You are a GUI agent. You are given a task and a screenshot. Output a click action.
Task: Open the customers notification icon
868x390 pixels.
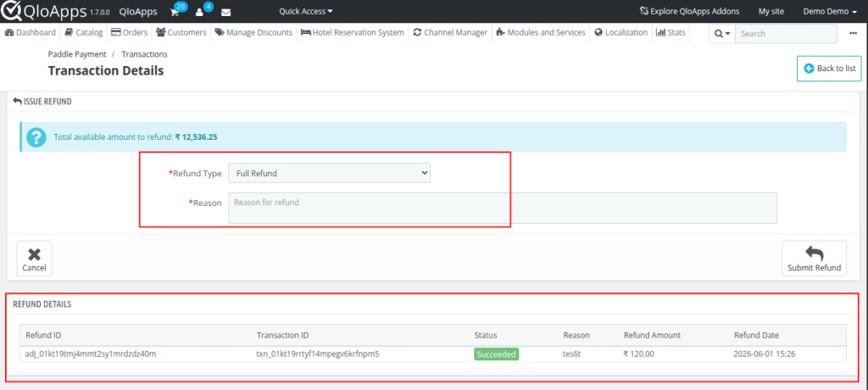[x=199, y=12]
